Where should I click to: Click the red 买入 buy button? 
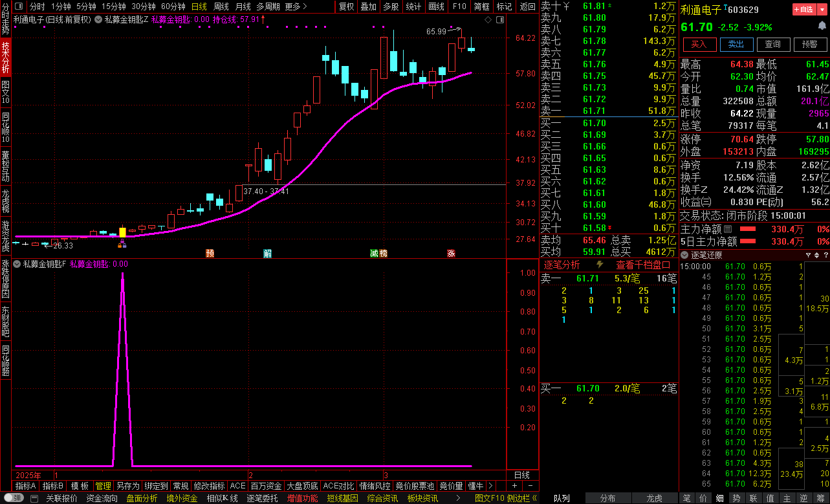(699, 44)
